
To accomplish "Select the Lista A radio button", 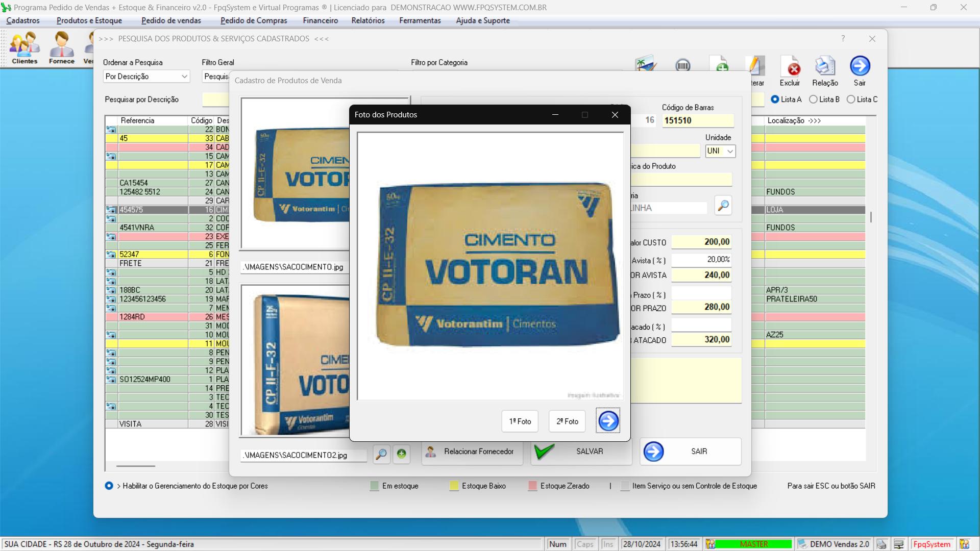I will tap(775, 99).
